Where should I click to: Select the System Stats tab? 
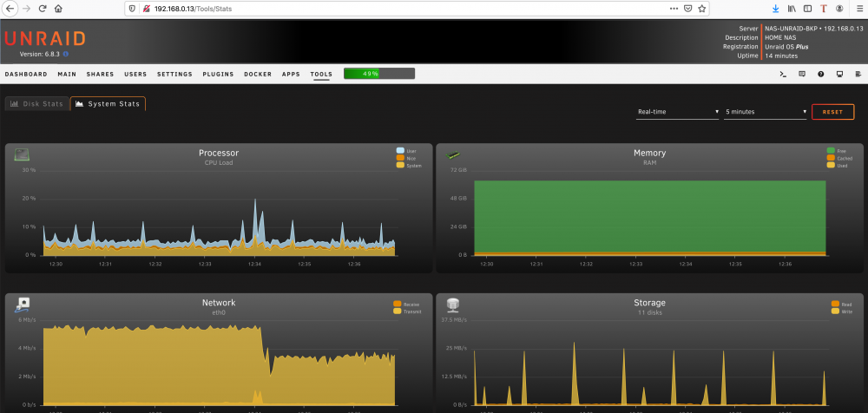(x=108, y=103)
